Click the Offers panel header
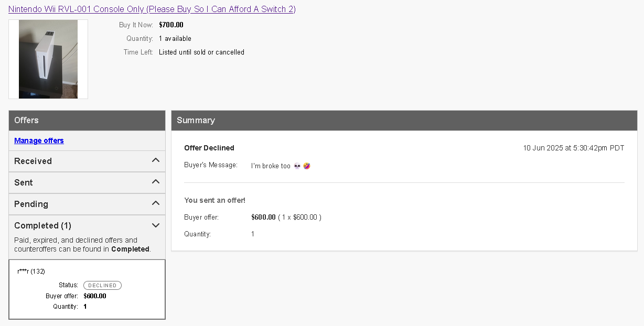 (x=87, y=120)
